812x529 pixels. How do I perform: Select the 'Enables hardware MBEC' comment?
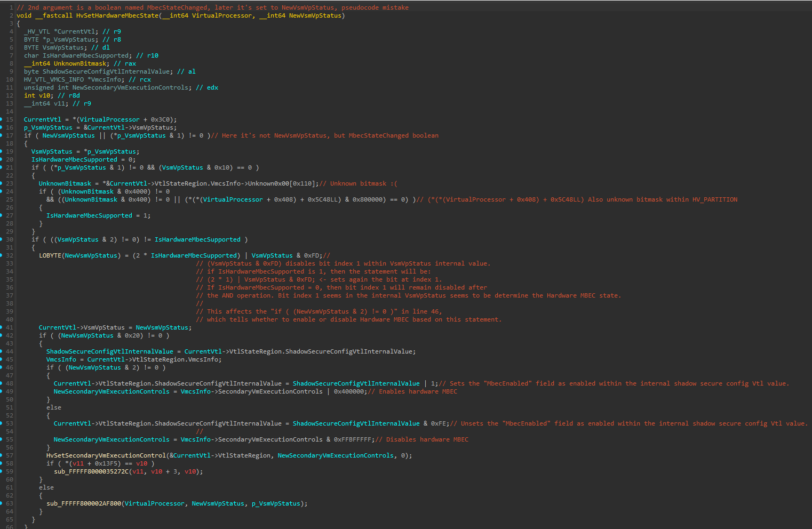(x=412, y=391)
